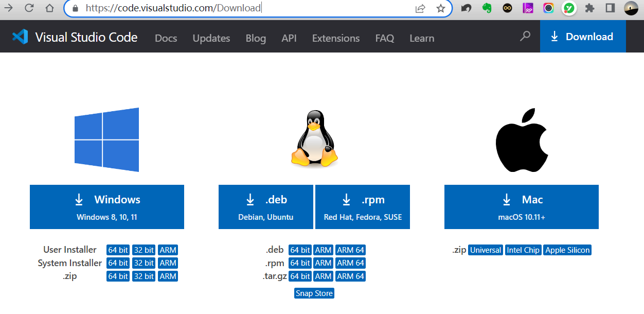Get Linux .rpm 64 bit

[x=300, y=263]
